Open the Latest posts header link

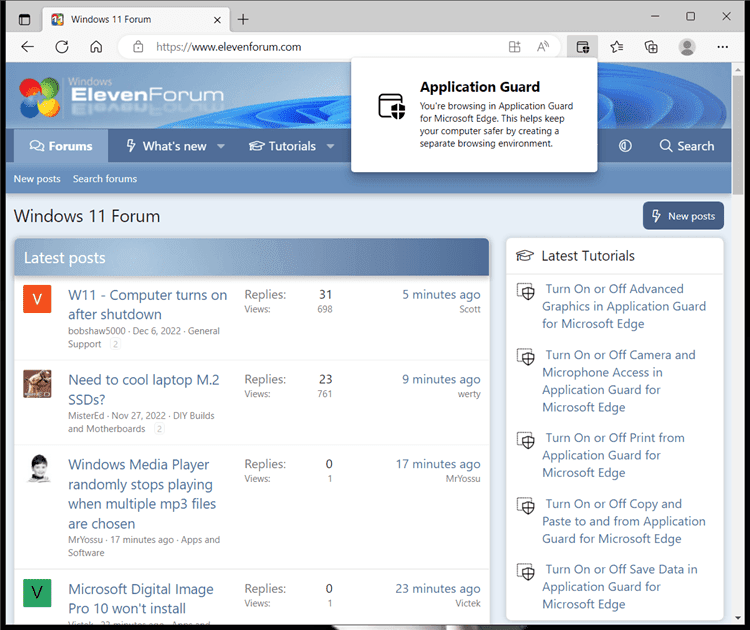click(x=65, y=258)
